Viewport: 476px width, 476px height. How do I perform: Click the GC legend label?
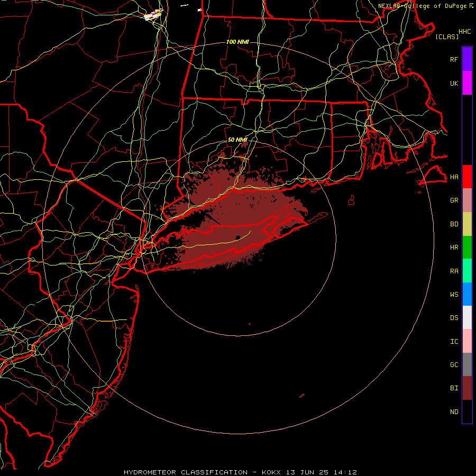454,364
